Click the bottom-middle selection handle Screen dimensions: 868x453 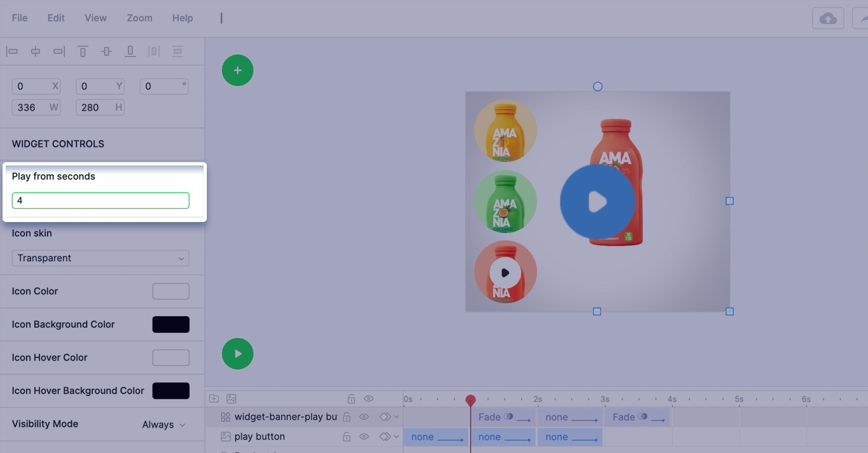(x=597, y=312)
